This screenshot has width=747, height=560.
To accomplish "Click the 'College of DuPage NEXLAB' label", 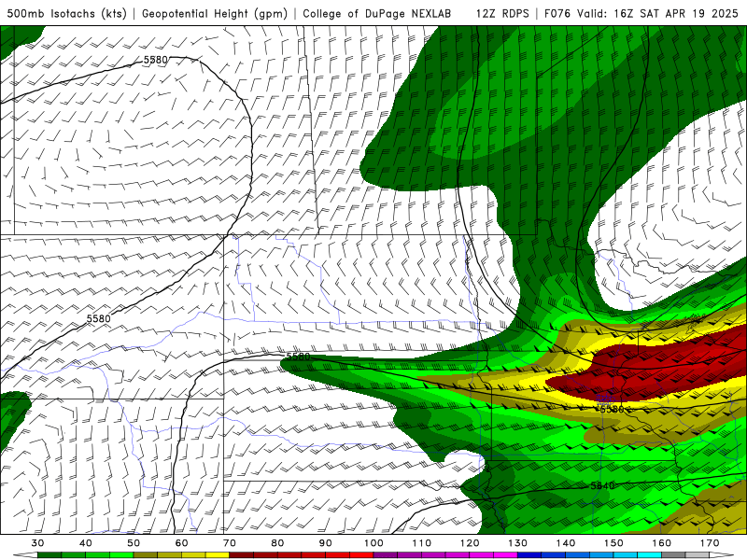I will pyautogui.click(x=376, y=13).
